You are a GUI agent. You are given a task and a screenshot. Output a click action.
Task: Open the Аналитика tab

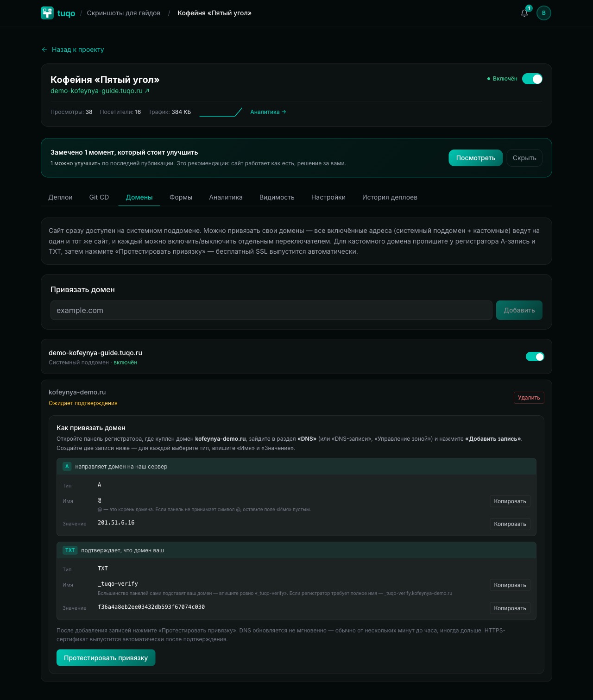226,197
